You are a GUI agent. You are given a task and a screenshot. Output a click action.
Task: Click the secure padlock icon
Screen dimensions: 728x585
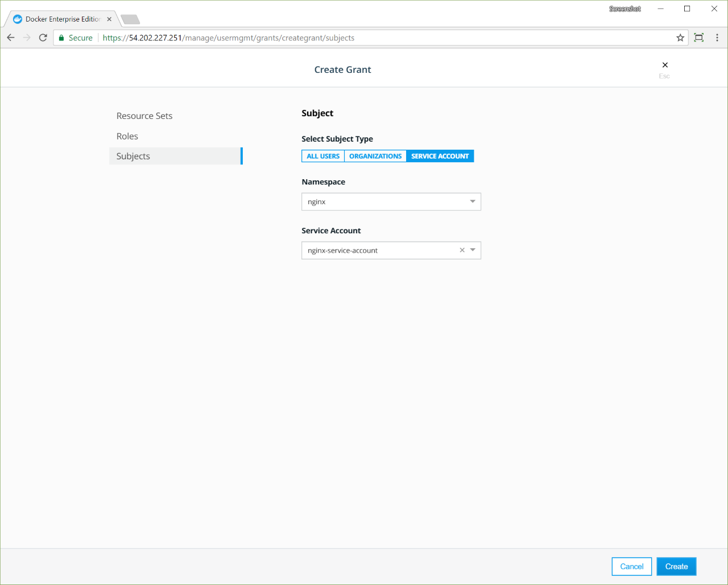pos(61,38)
